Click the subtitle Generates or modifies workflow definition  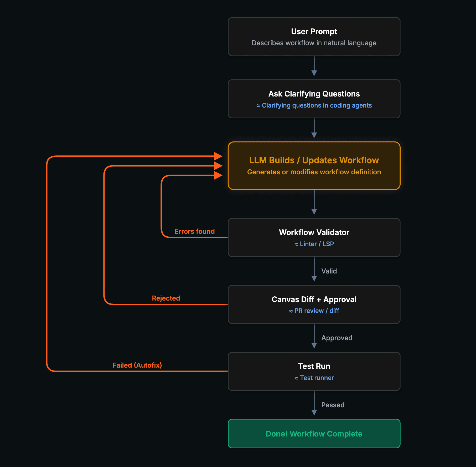(x=314, y=172)
